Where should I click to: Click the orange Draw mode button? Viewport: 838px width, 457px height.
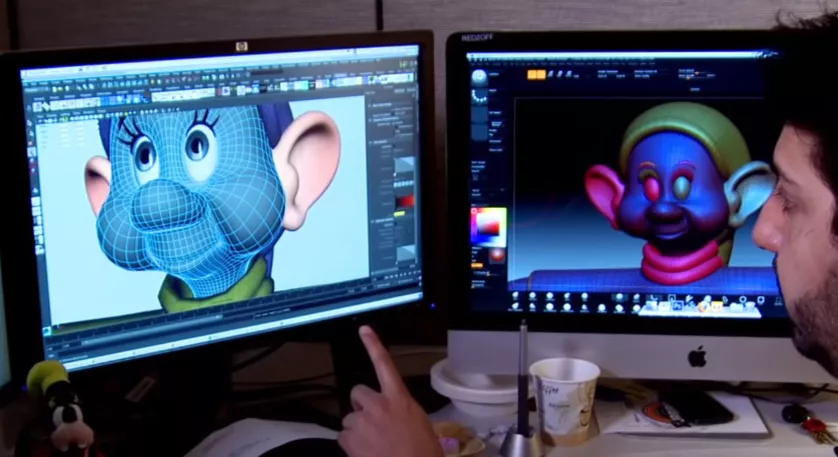click(x=541, y=75)
